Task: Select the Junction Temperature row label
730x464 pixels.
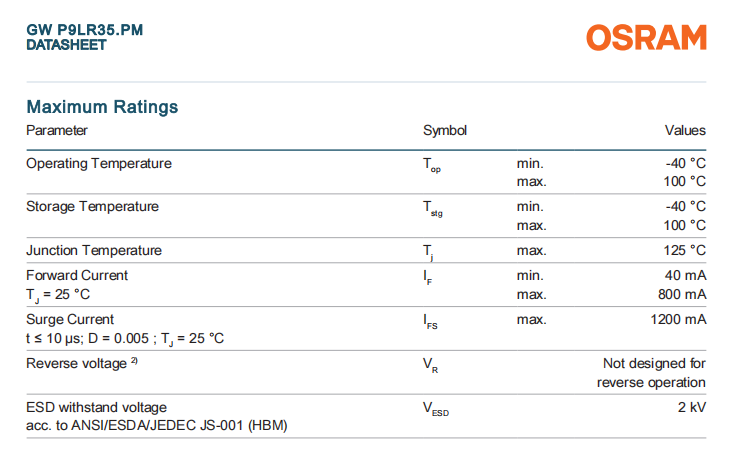Action: [x=94, y=250]
